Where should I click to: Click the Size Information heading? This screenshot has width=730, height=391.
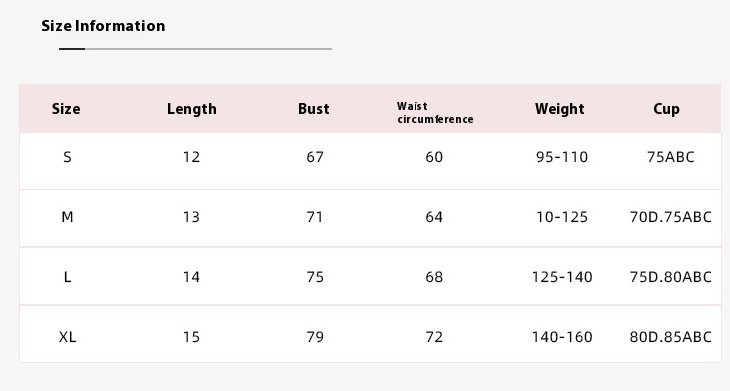[x=103, y=26]
